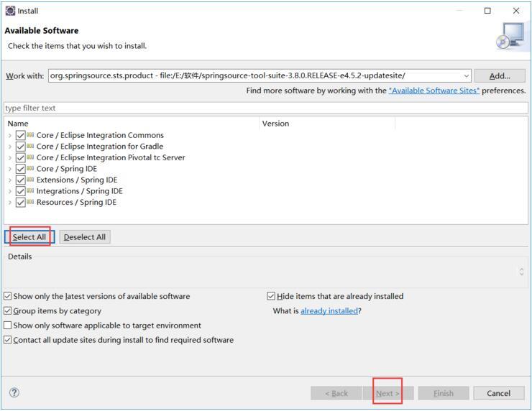Click category icon beside Core / Eclipse Integration Commons

(30, 134)
